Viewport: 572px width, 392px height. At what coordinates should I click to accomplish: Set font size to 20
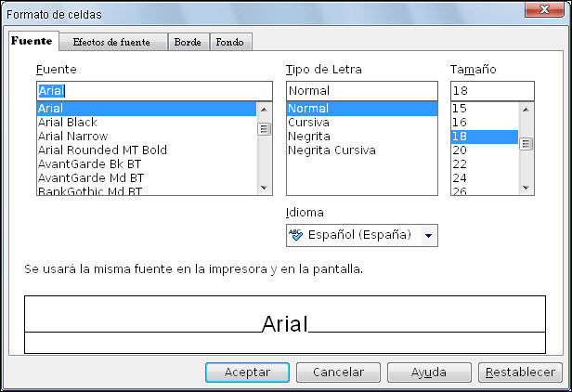click(460, 150)
